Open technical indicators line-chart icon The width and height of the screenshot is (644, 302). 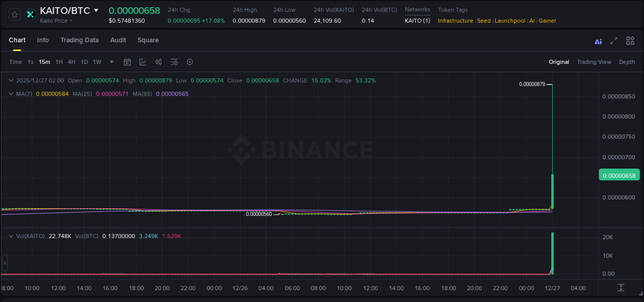tap(143, 62)
